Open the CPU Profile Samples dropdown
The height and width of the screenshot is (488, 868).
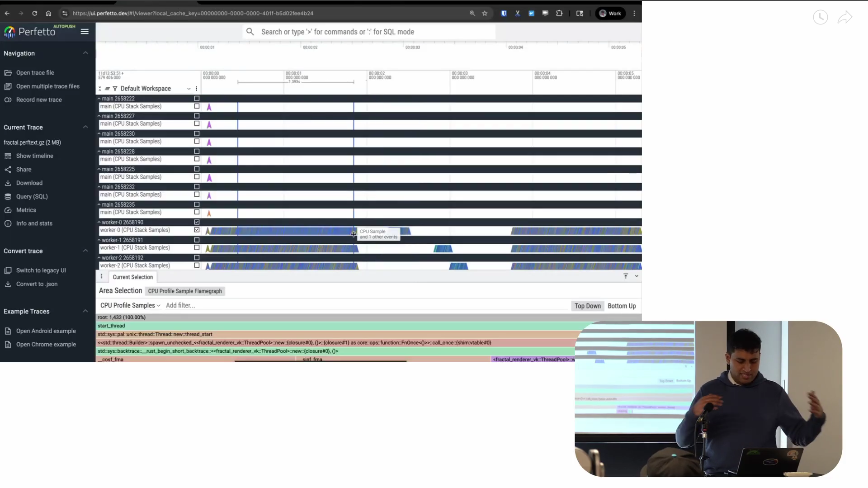click(x=130, y=305)
